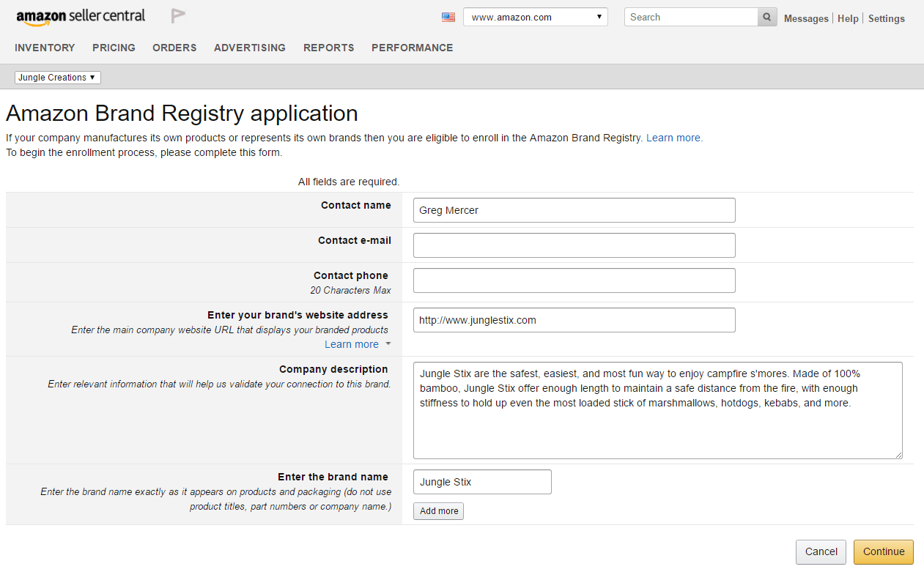
Task: Click the grey flag icon beside logo
Action: tap(177, 16)
